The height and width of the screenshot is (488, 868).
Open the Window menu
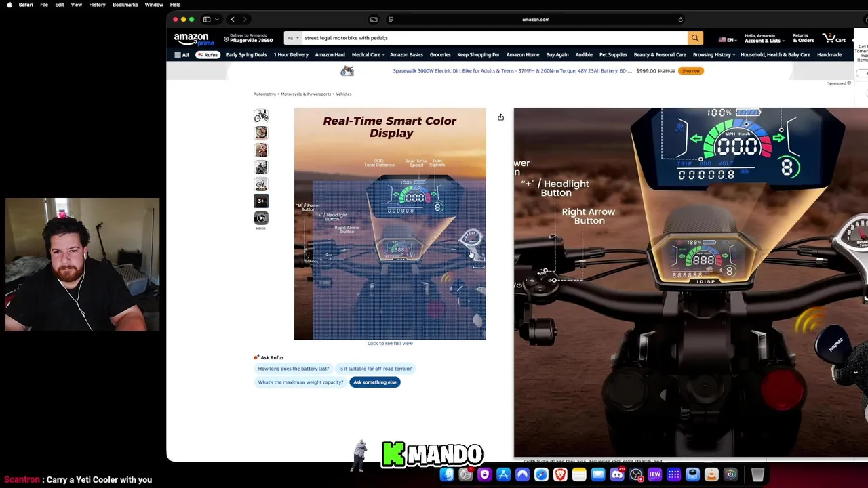click(154, 5)
